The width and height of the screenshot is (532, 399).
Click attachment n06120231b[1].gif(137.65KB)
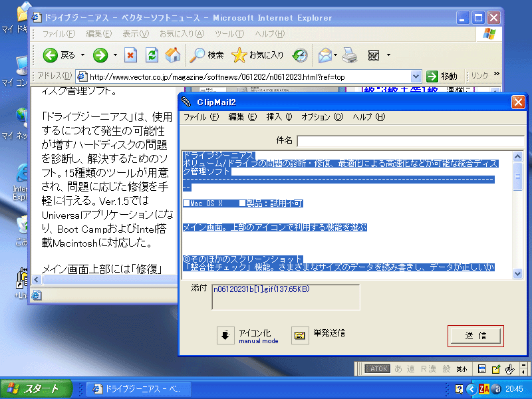pyautogui.click(x=261, y=289)
